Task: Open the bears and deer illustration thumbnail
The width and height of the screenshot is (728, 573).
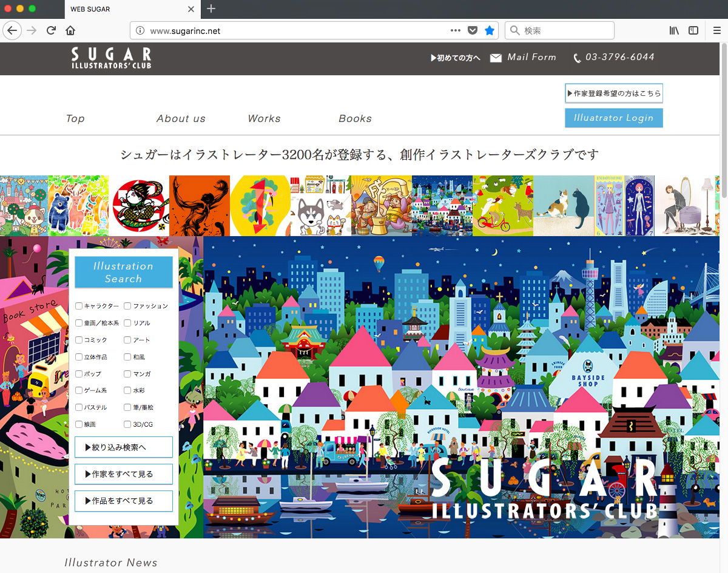Action: click(x=78, y=206)
